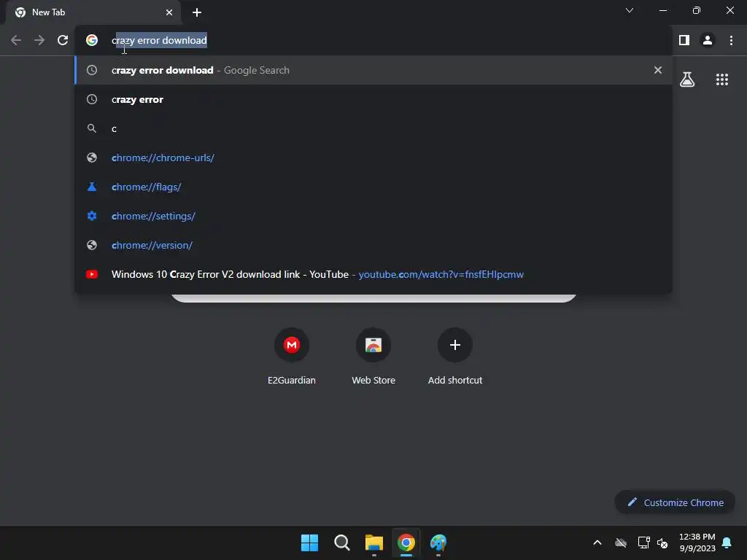The width and height of the screenshot is (747, 560).
Task: Open Chrome Labs flask icon
Action: (687, 79)
